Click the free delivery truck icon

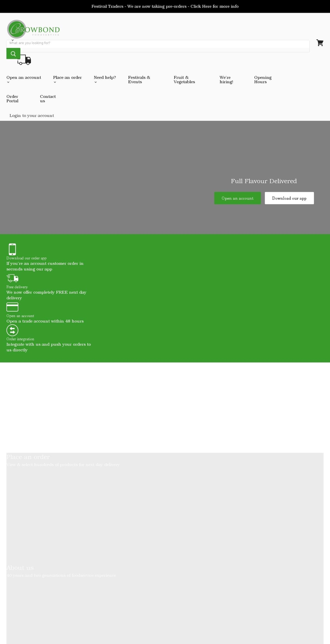point(12,278)
